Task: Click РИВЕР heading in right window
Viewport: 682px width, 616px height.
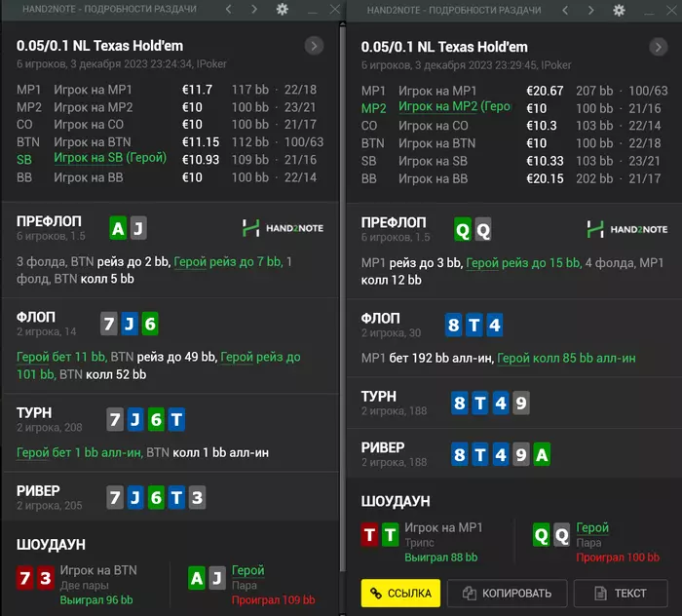Action: (x=383, y=447)
